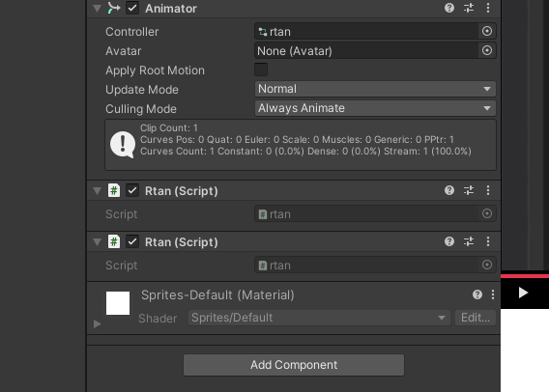
Task: Open three-dot menu of Sprites-Default material
Action: [493, 294]
